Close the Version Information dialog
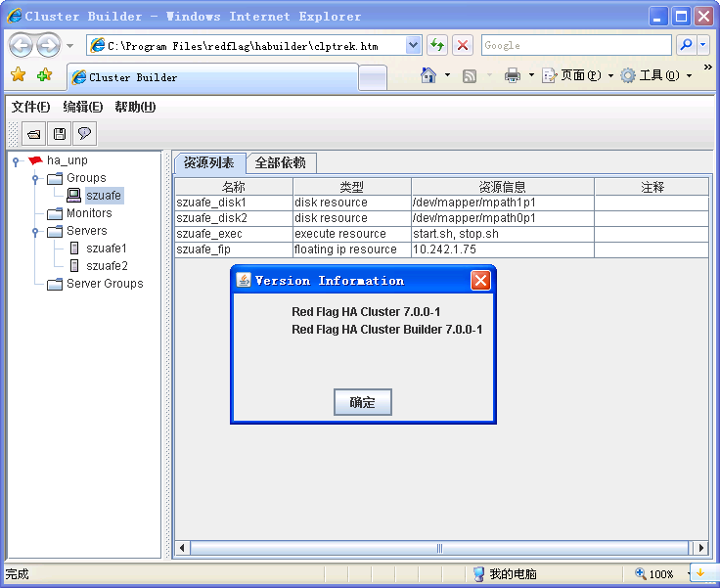 (x=480, y=281)
